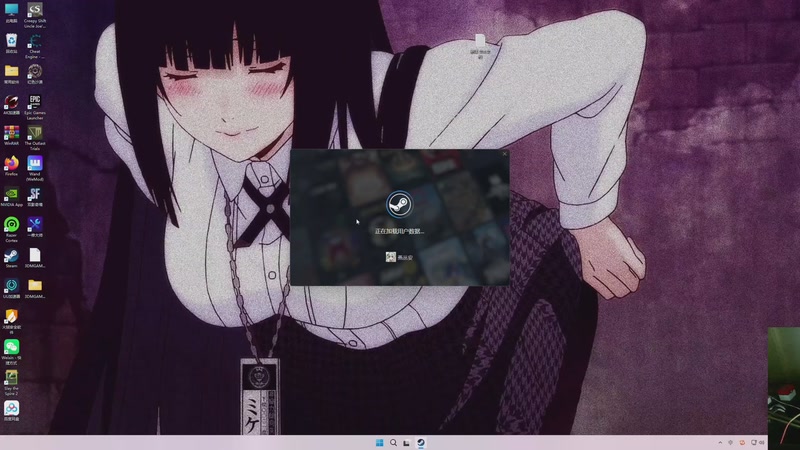Close the Steam loading dialog

pos(504,154)
